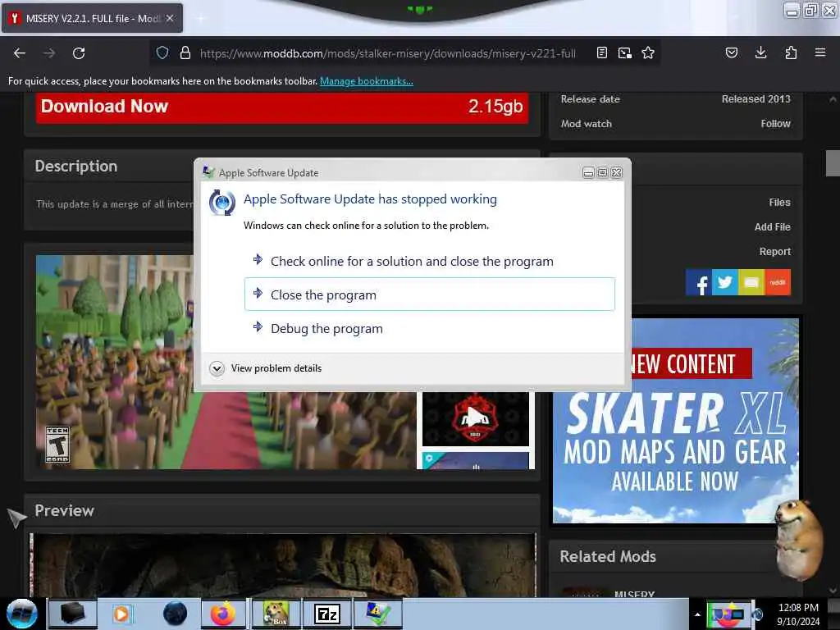
Task: Open the Windows Start orb
Action: click(22, 614)
